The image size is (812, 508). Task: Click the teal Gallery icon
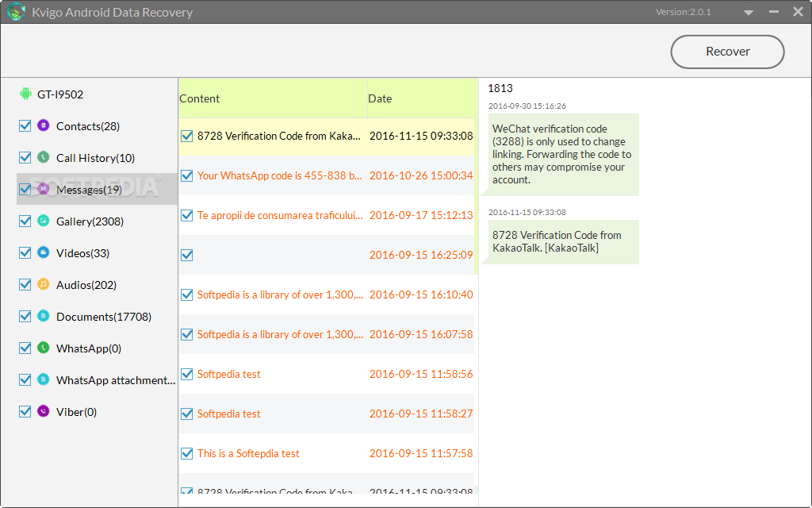(x=44, y=221)
